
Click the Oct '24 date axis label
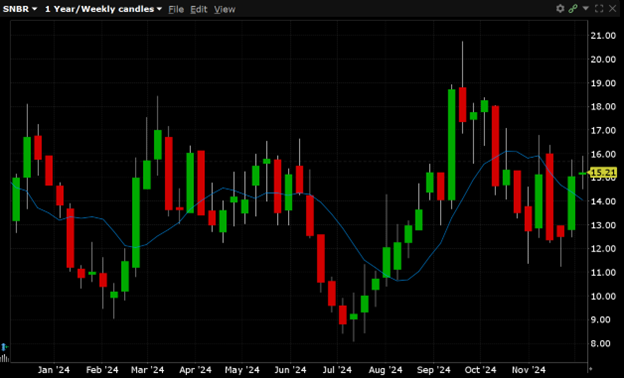pos(480,370)
